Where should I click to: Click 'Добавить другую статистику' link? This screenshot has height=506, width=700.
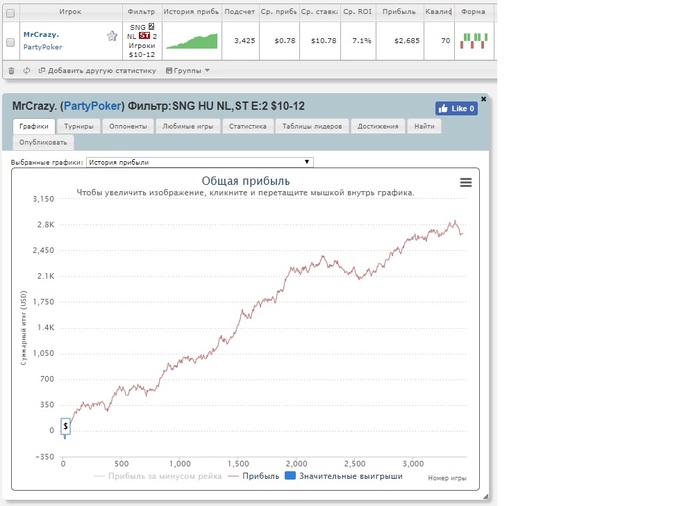point(98,71)
